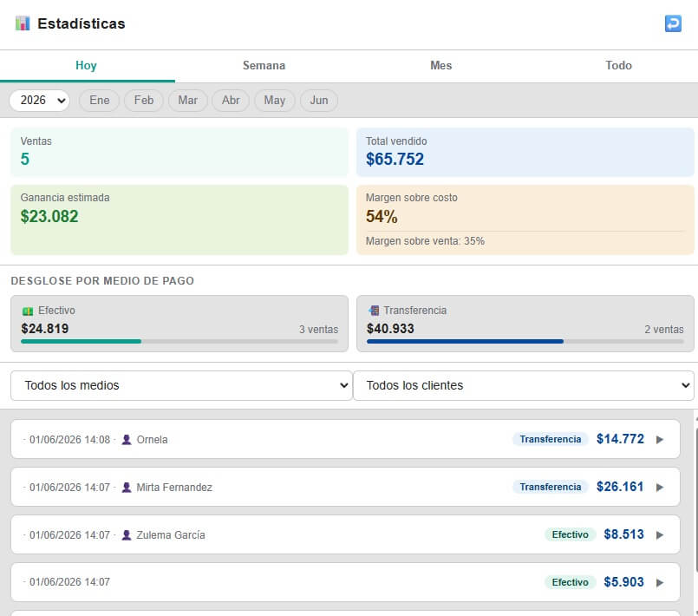Click the user icon beside Ornela
698x616 pixels.
point(127,440)
